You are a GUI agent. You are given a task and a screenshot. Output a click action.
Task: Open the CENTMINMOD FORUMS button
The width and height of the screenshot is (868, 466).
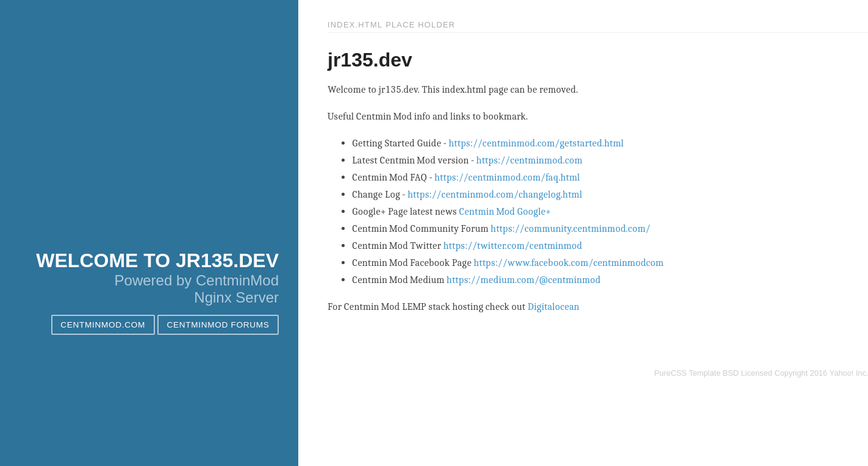(218, 324)
